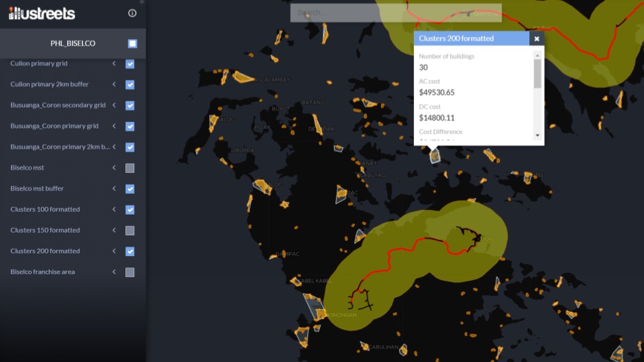Show the Biselco franchise area layer
Viewport: 644px width, 362px height.
(x=130, y=272)
